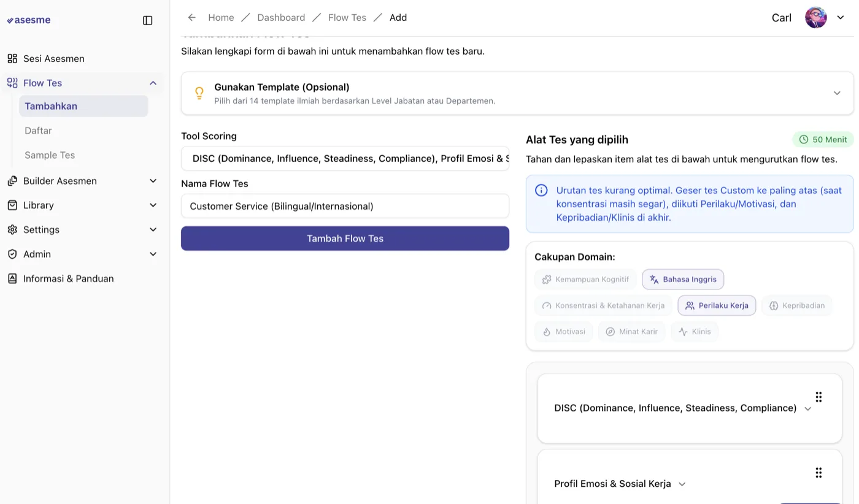
Task: Click the asesme logo
Action: (29, 20)
